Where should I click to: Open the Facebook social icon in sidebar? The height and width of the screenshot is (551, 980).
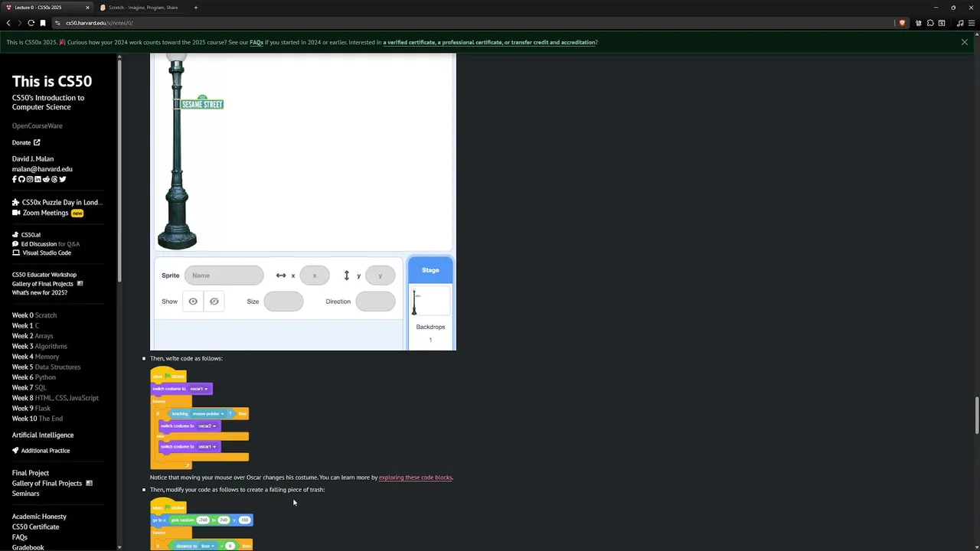14,179
